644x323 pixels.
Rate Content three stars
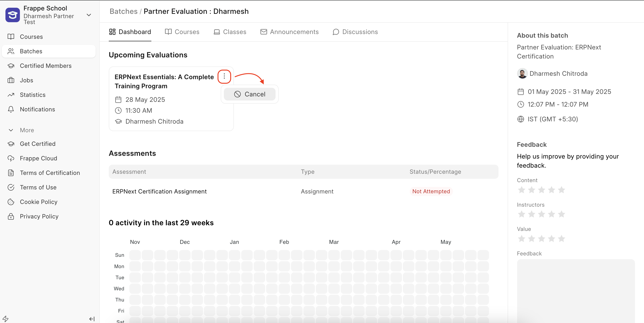[542, 190]
